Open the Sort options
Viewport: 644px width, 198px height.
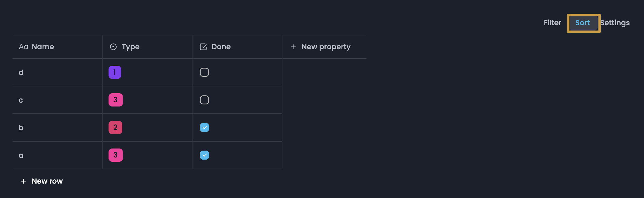coord(583,23)
